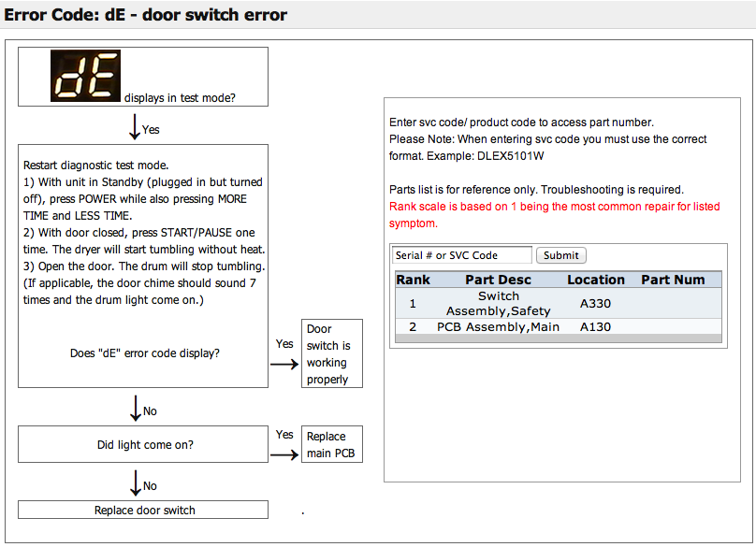Click the Serial # or SVC Code field
The width and height of the screenshot is (756, 547).
pos(462,255)
